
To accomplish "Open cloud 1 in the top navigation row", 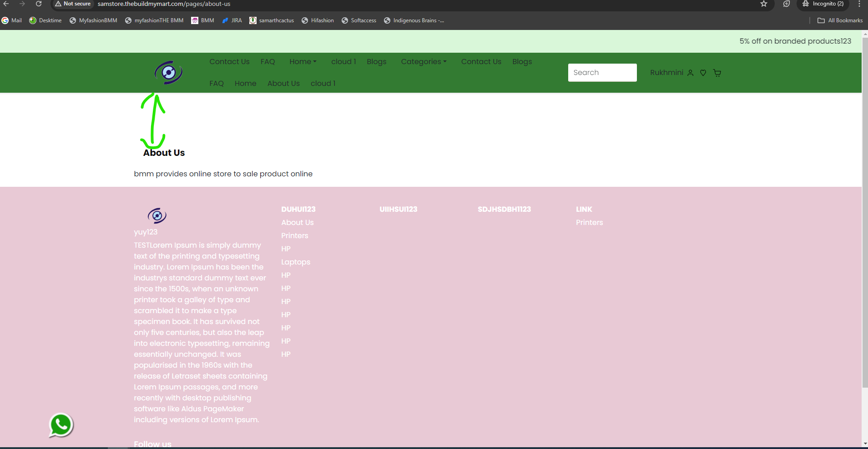I will pos(343,62).
